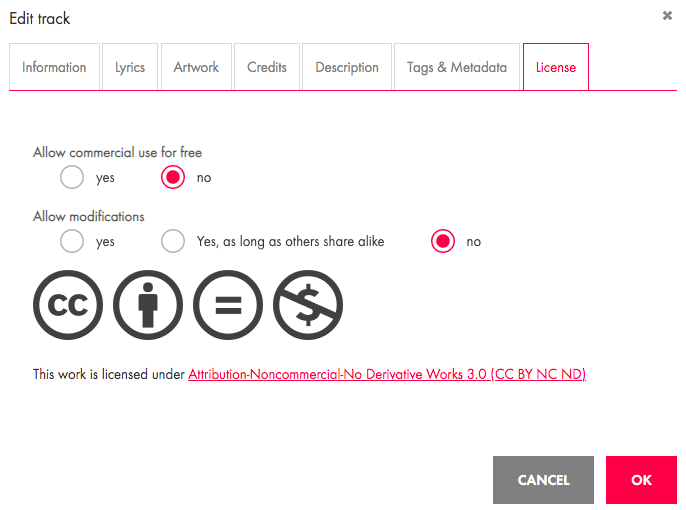The height and width of the screenshot is (510, 686).
Task: Select the License tab
Action: click(556, 67)
